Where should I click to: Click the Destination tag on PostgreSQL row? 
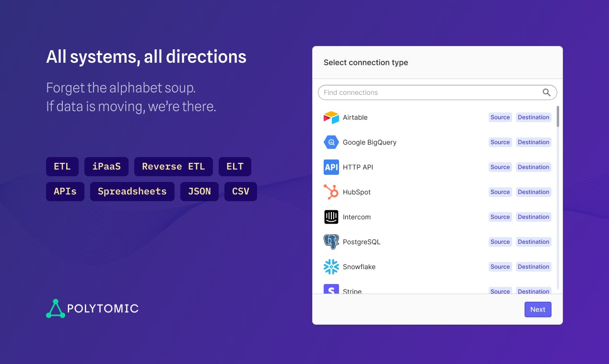tap(534, 242)
